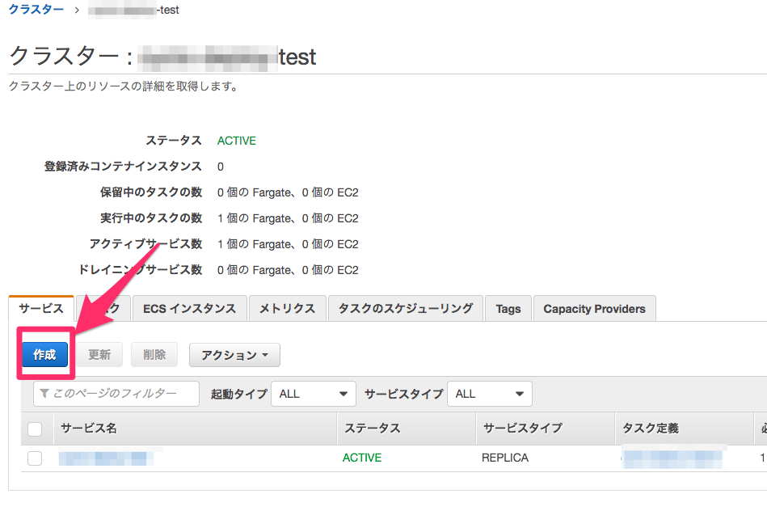The width and height of the screenshot is (767, 532).
Task: Expand the 起動タイプ ALL dropdown
Action: click(x=314, y=394)
